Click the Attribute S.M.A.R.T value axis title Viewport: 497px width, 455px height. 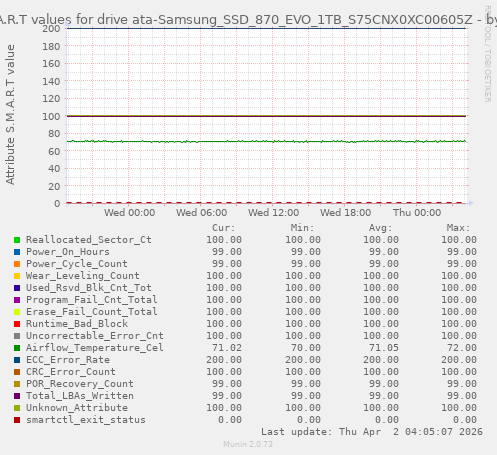click(10, 114)
